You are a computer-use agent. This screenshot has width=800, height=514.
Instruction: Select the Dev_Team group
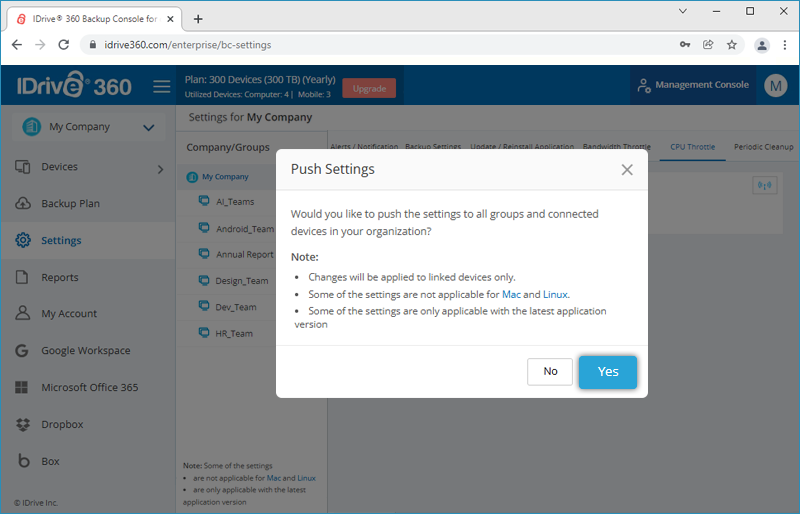[x=235, y=307]
